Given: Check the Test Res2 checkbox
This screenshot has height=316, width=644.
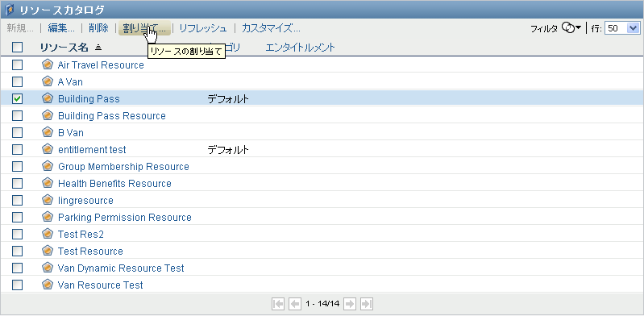Looking at the screenshot, I should click(x=17, y=234).
